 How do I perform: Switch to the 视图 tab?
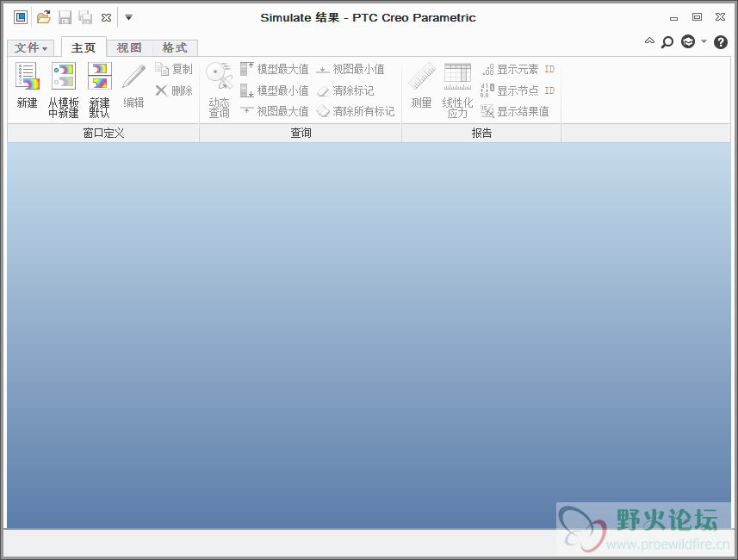129,47
